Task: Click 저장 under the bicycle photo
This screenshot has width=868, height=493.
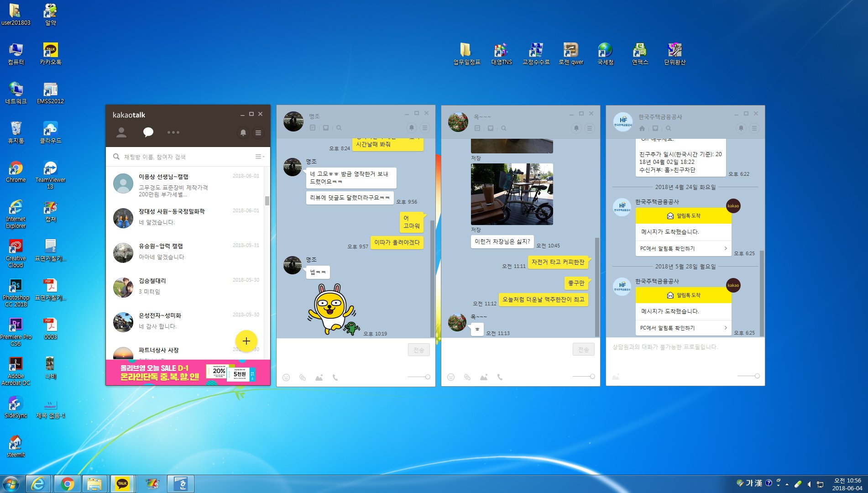Action: coord(476,230)
